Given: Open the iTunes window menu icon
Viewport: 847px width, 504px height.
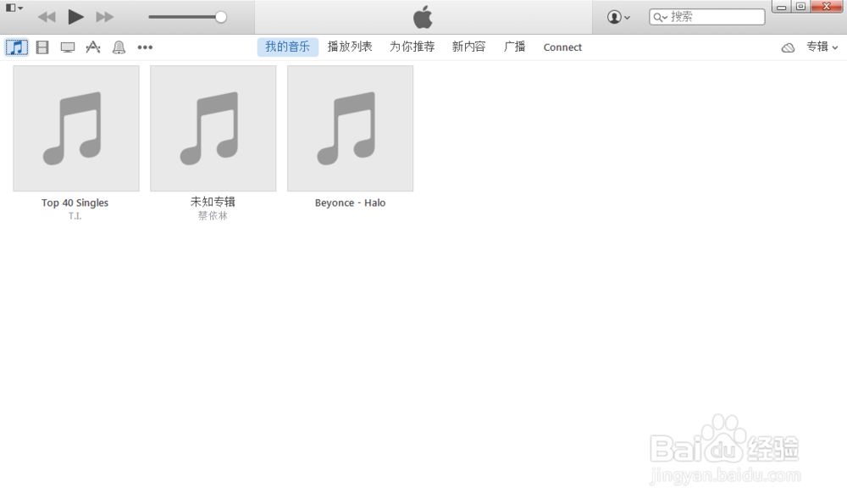Looking at the screenshot, I should (x=14, y=8).
